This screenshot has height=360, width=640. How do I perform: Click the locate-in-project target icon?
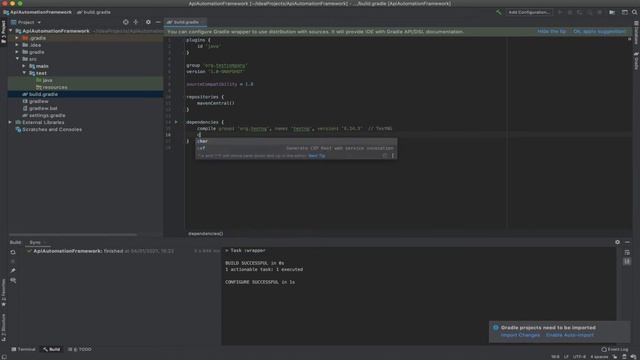click(x=126, y=22)
